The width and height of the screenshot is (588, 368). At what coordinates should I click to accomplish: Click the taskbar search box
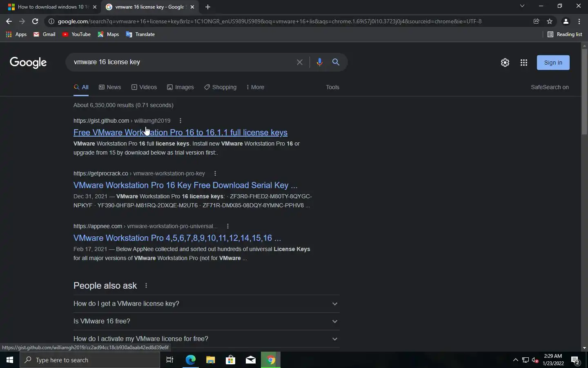[90, 360]
